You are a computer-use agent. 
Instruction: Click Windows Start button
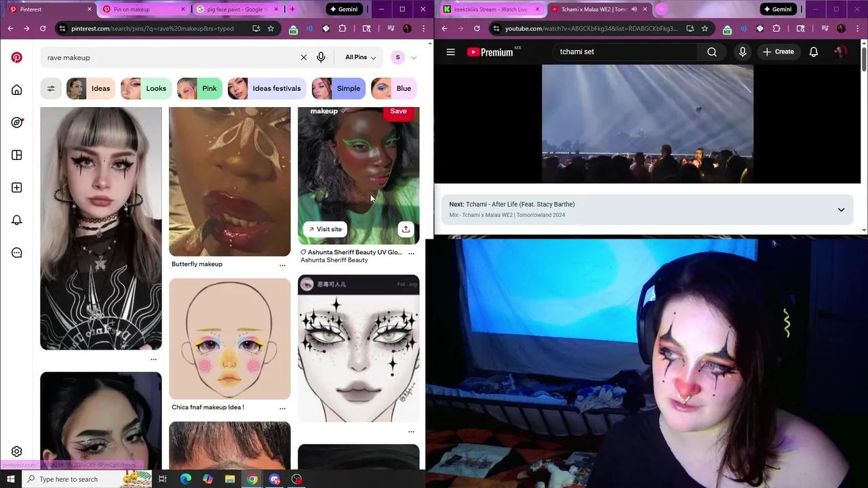click(11, 479)
